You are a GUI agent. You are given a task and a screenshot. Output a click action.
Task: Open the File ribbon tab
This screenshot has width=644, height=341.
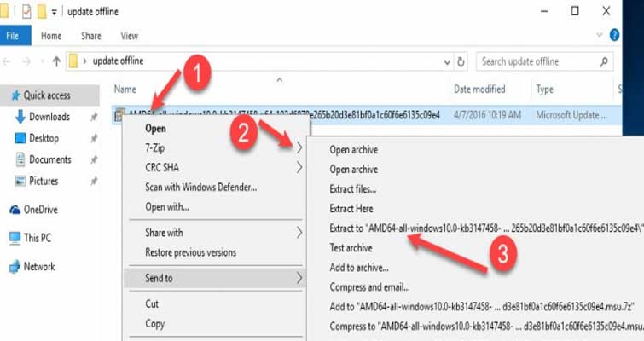[x=15, y=36]
